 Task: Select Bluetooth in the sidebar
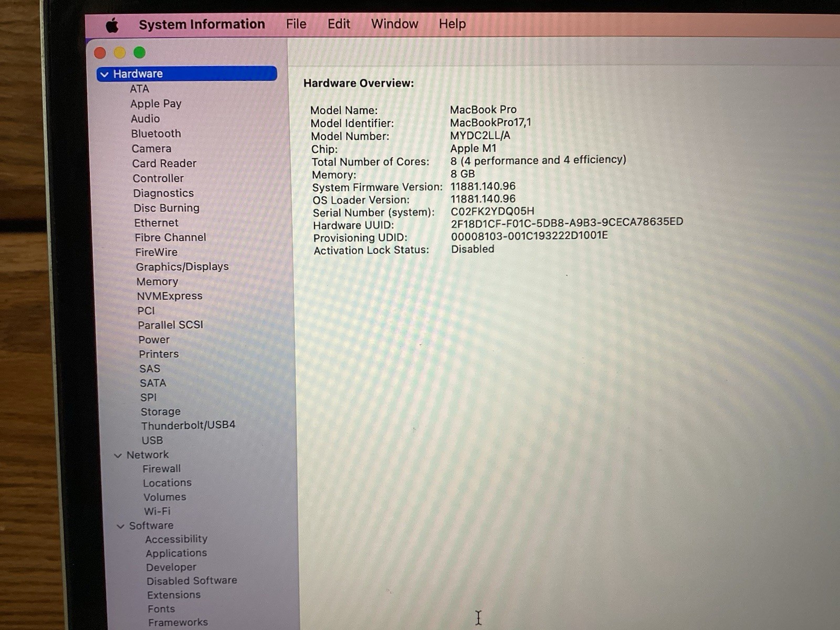pos(156,133)
